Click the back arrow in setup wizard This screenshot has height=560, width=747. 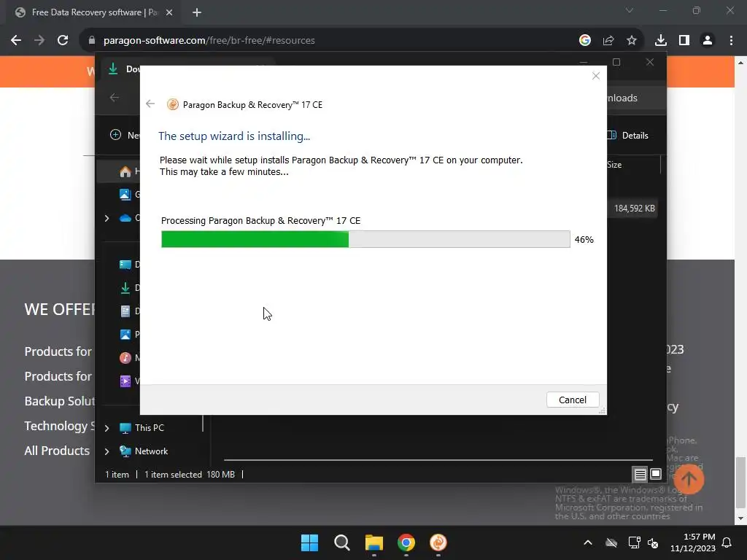point(150,104)
